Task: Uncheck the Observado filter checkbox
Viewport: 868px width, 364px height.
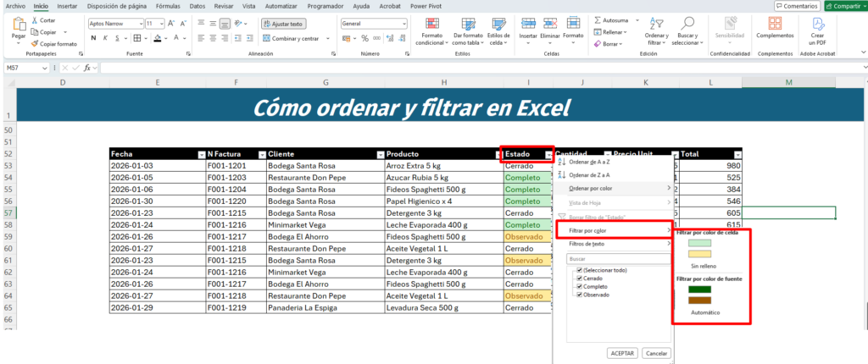Action: coord(580,295)
